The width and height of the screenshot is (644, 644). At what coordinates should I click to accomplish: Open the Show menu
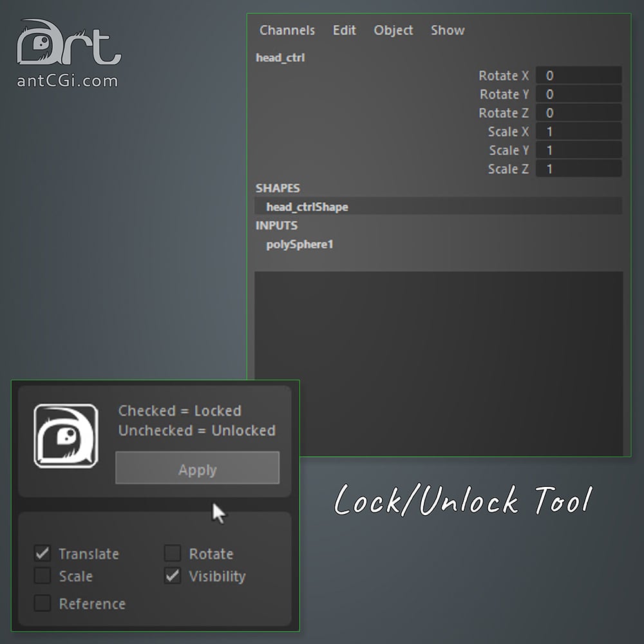[448, 30]
